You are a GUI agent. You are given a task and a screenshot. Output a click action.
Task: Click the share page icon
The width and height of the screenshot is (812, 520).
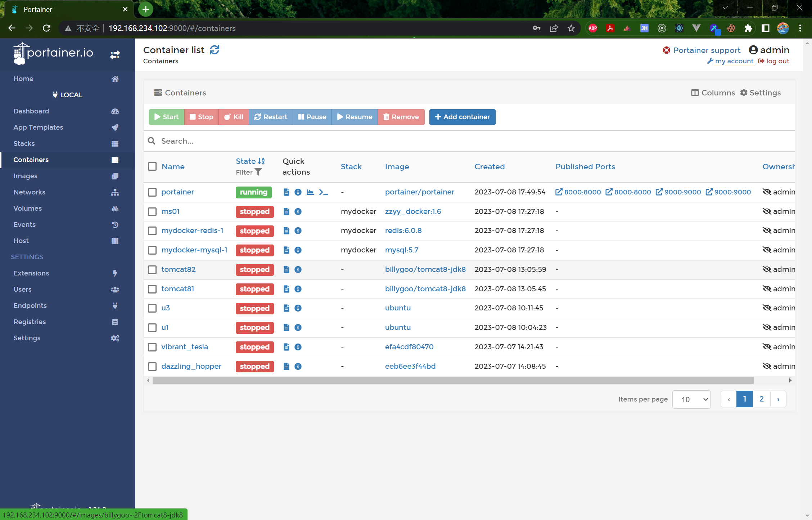(554, 28)
